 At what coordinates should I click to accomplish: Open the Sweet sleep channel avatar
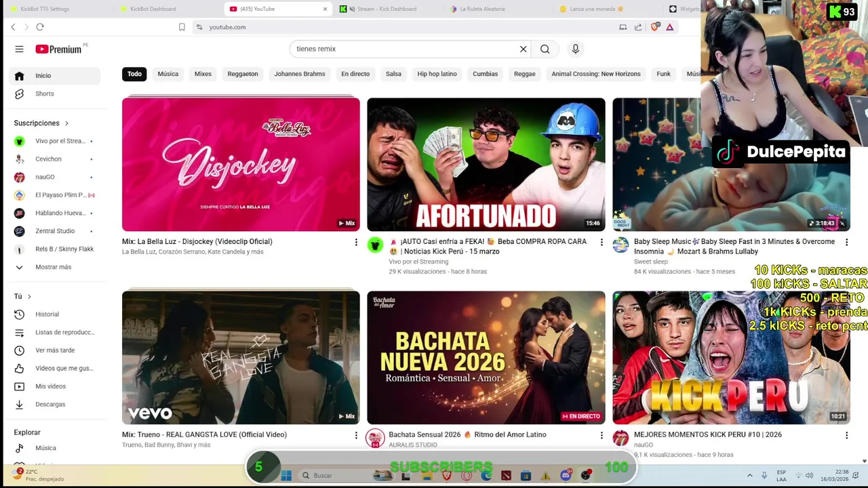(x=620, y=245)
